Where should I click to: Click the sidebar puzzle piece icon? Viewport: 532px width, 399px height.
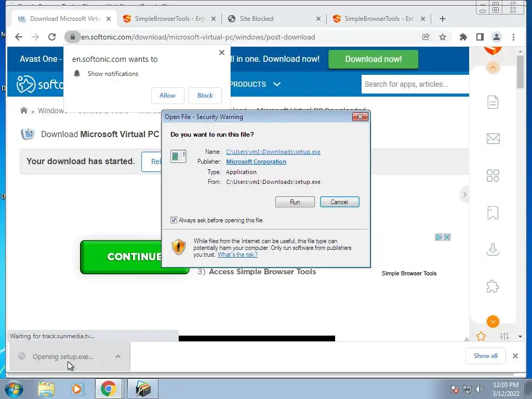point(493,286)
